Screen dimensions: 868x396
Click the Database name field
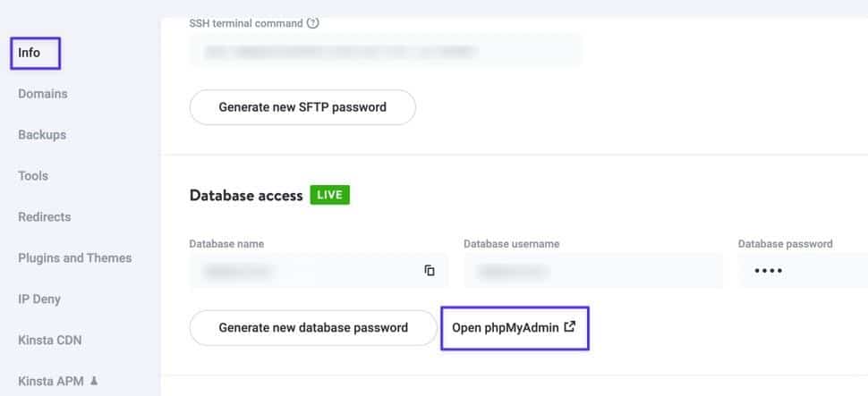[304, 270]
